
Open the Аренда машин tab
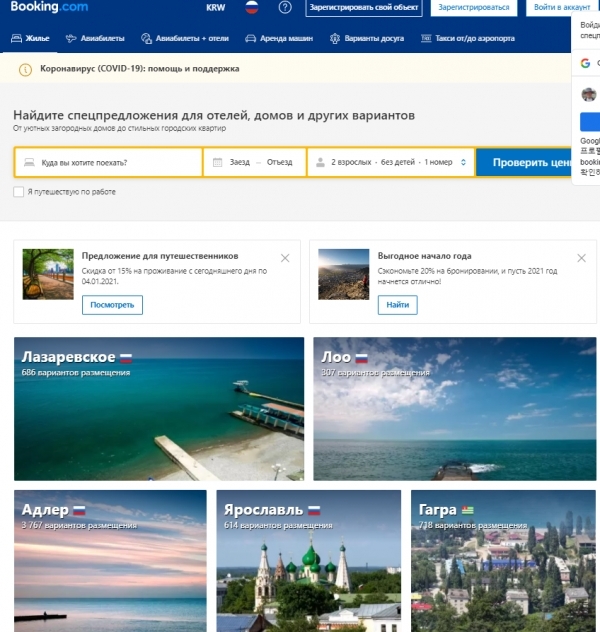(x=279, y=39)
